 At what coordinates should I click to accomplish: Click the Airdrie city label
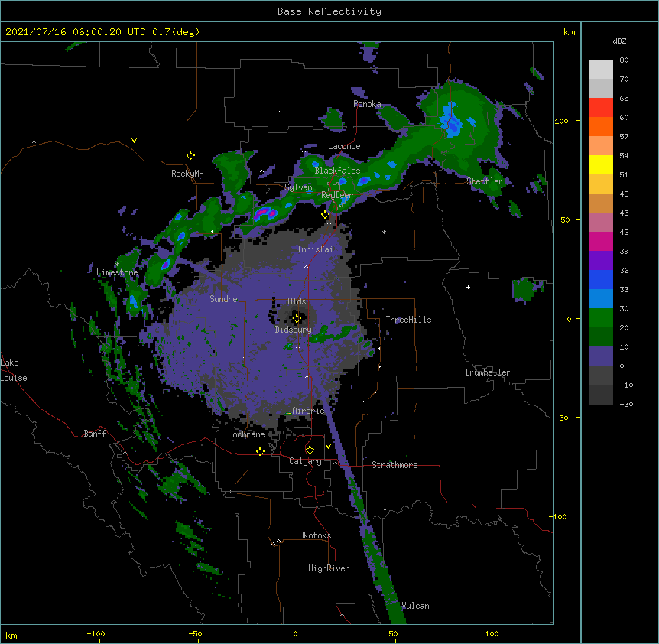click(x=309, y=411)
